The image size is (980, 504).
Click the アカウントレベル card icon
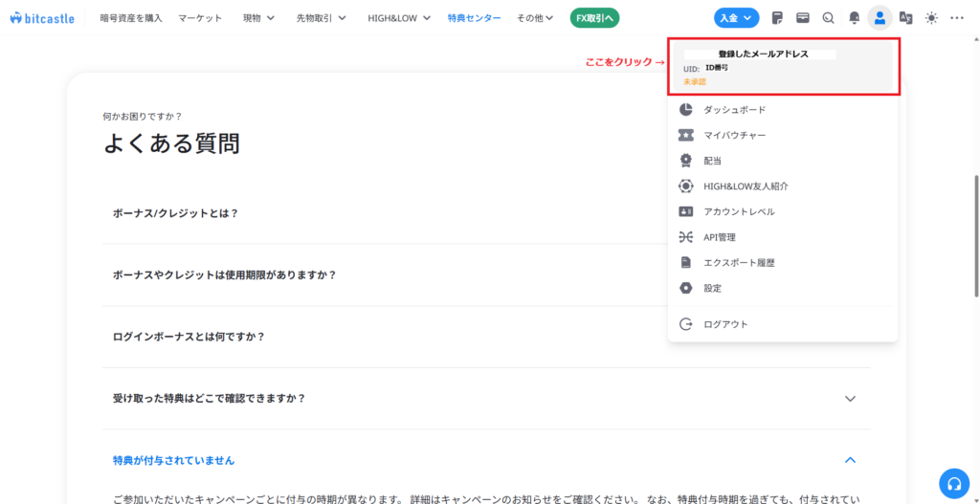(x=685, y=211)
